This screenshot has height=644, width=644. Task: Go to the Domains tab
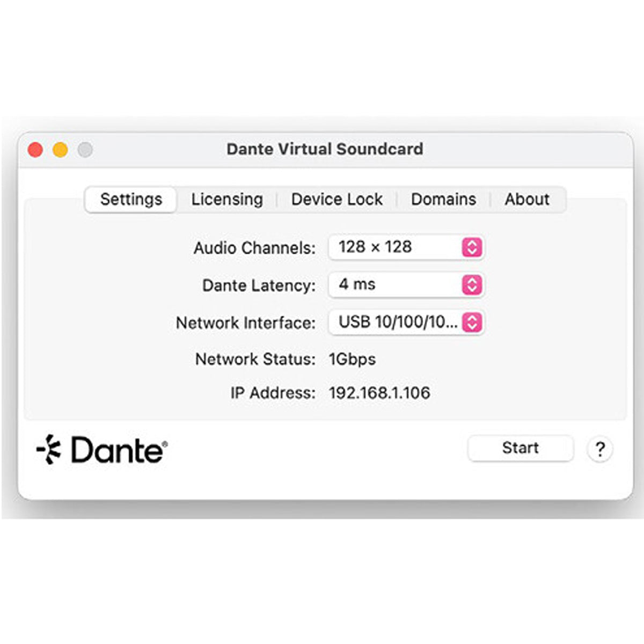pyautogui.click(x=443, y=199)
